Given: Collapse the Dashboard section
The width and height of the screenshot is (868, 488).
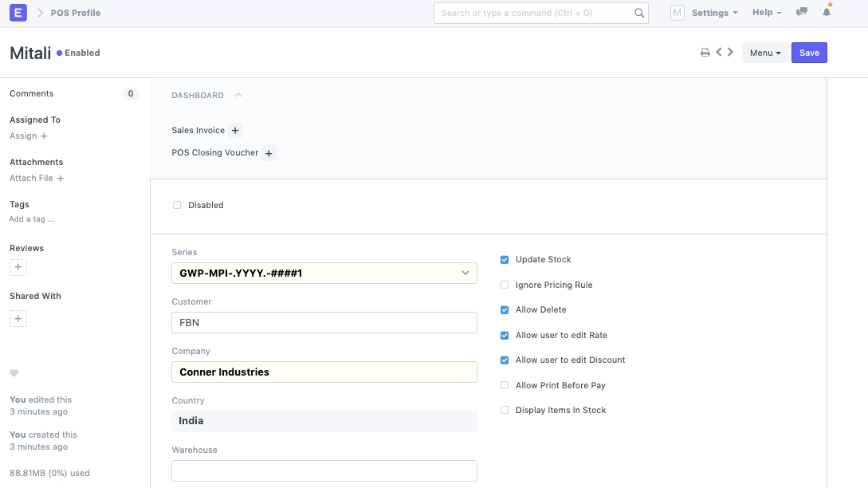Looking at the screenshot, I should pos(238,96).
